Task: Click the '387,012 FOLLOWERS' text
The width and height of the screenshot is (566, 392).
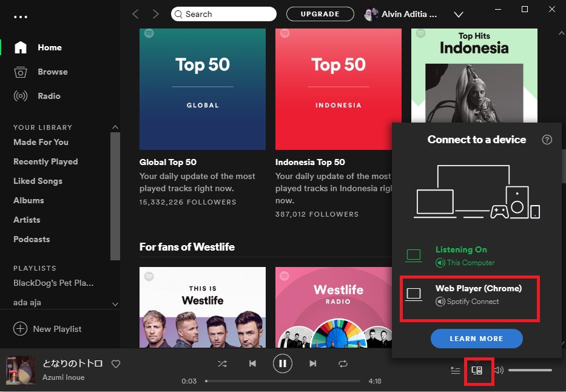Action: [317, 214]
